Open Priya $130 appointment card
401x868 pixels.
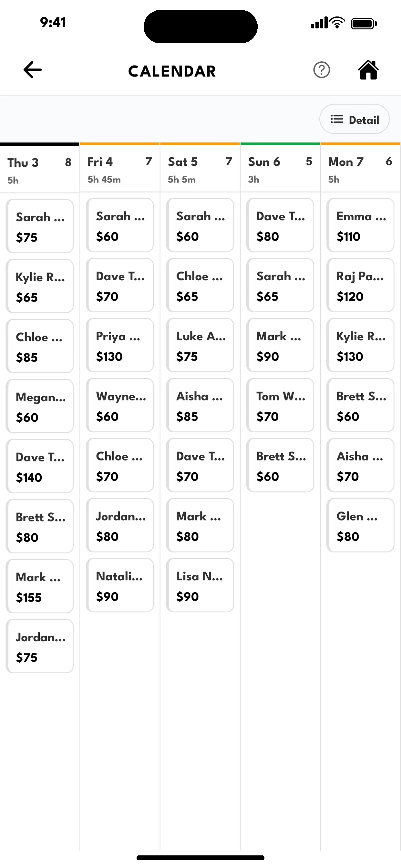tap(120, 346)
